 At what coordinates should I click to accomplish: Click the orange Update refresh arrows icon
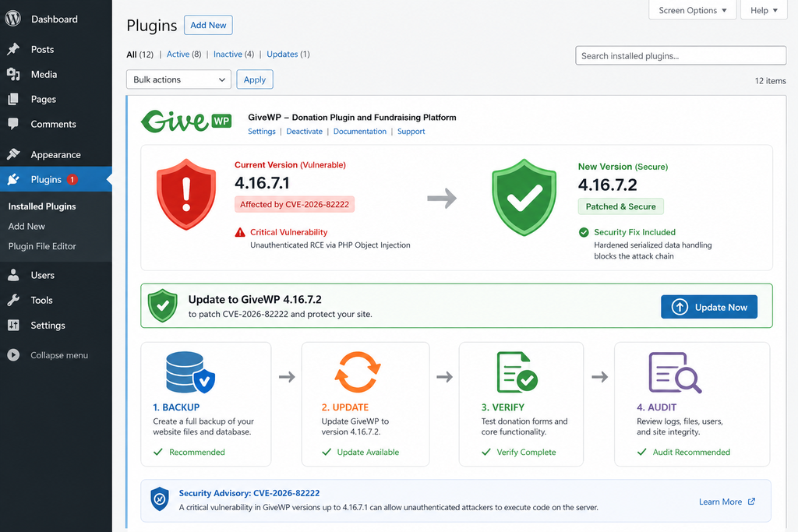357,372
